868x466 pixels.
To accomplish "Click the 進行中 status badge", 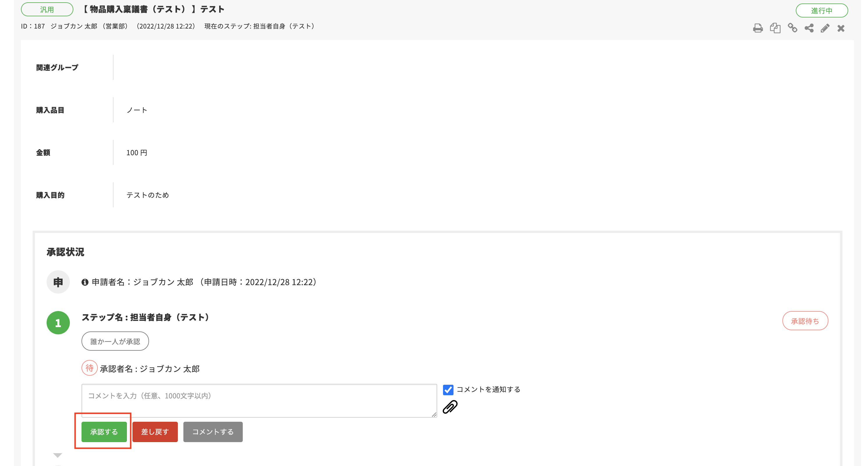I will (x=821, y=10).
